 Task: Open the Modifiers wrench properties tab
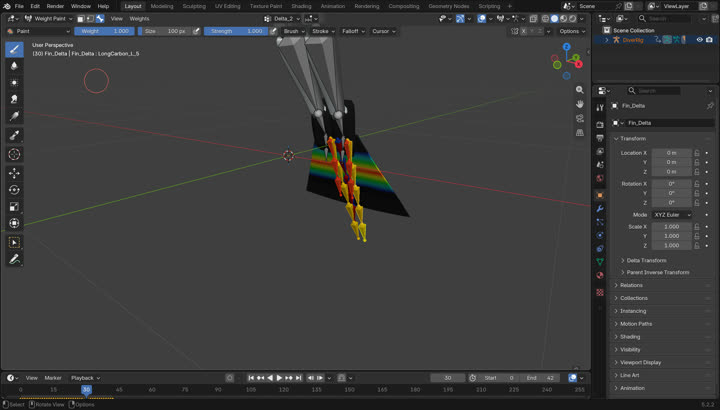pyautogui.click(x=600, y=209)
